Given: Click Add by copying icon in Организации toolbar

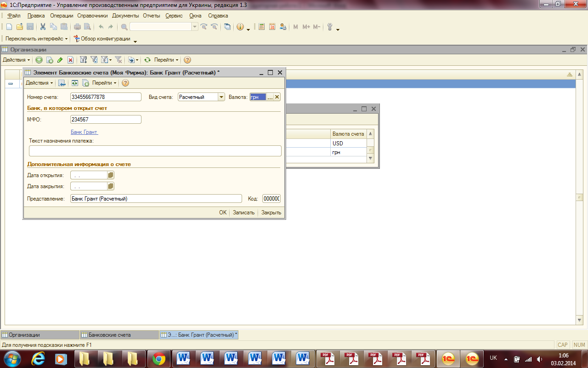Looking at the screenshot, I should (50, 60).
